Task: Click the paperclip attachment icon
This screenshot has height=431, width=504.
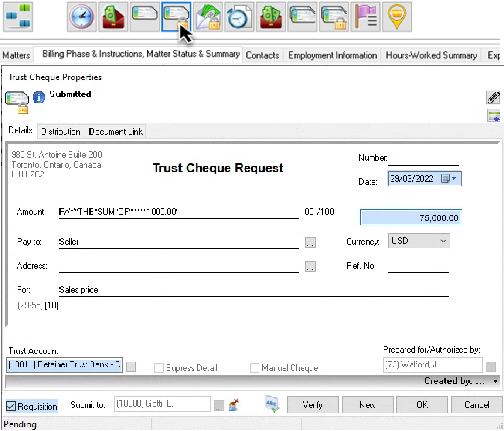Action: 493,98
